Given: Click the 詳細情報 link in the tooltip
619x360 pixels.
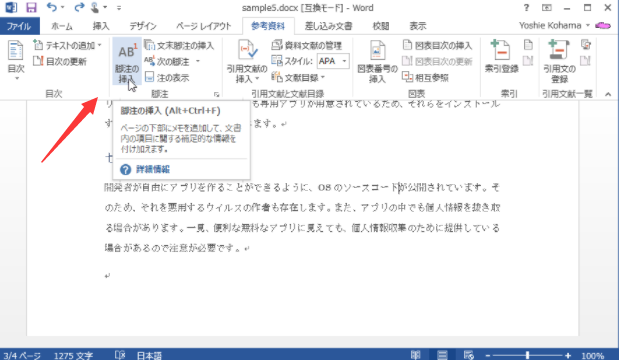Looking at the screenshot, I should coord(153,169).
